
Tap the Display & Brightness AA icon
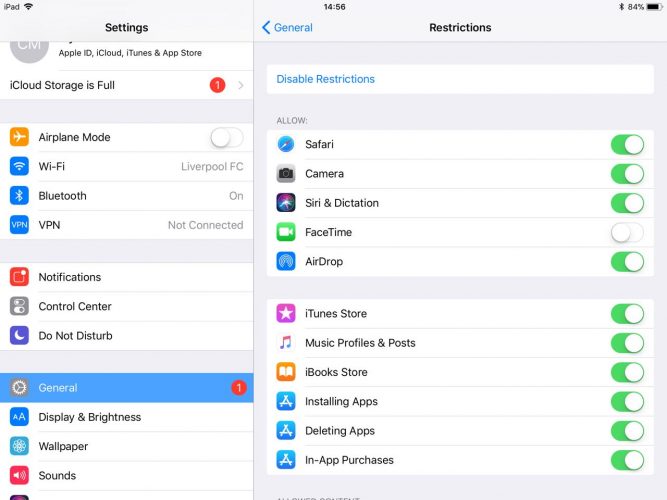pyautogui.click(x=19, y=417)
